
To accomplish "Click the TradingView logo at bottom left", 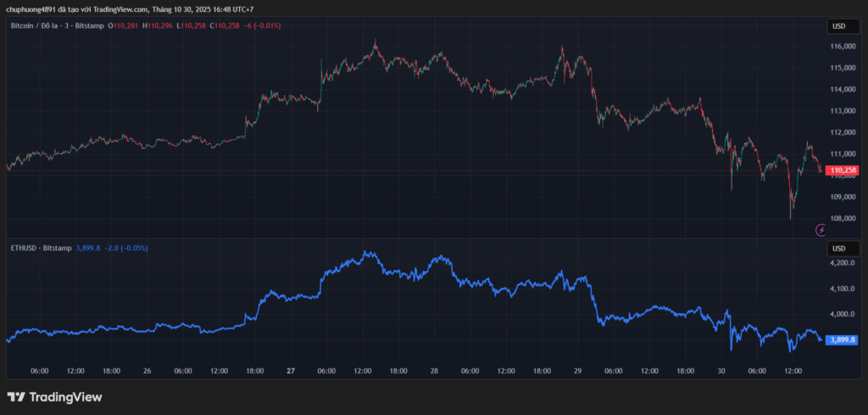I will 54,396.
